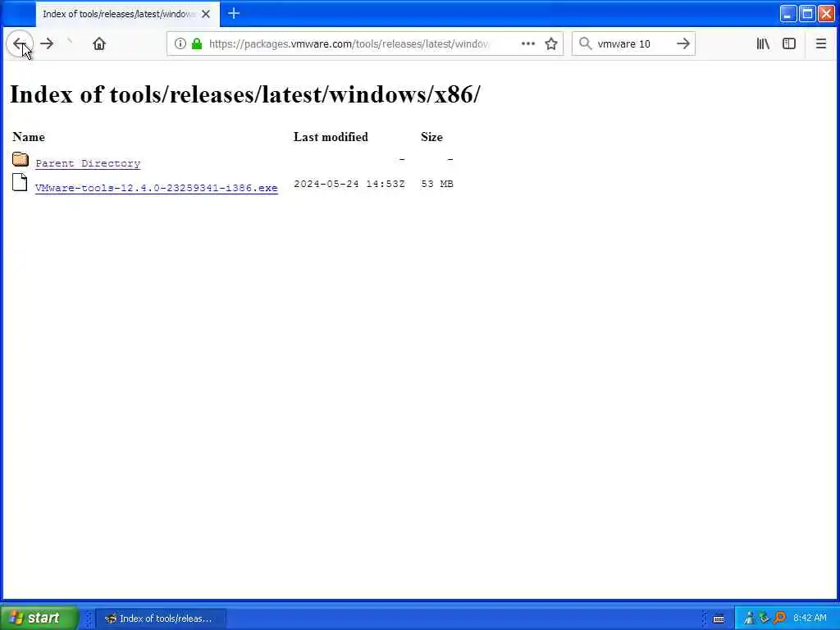Bookmark this page with the star icon
840x630 pixels.
[551, 44]
